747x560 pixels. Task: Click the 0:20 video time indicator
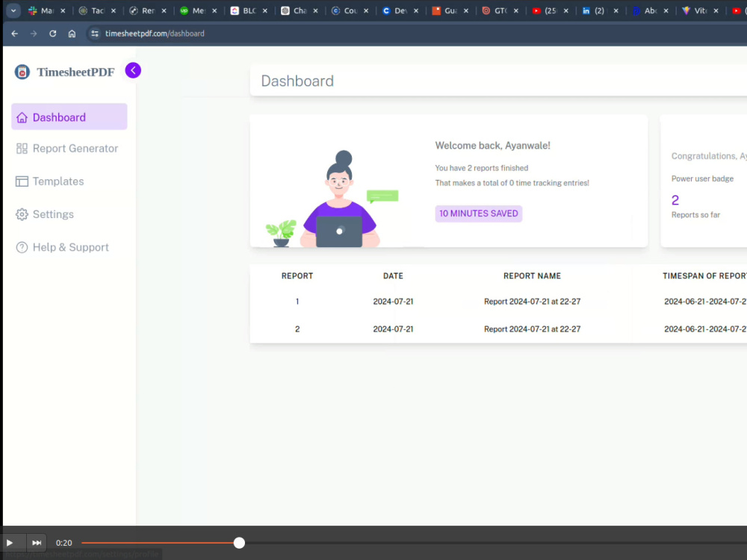pyautogui.click(x=63, y=543)
